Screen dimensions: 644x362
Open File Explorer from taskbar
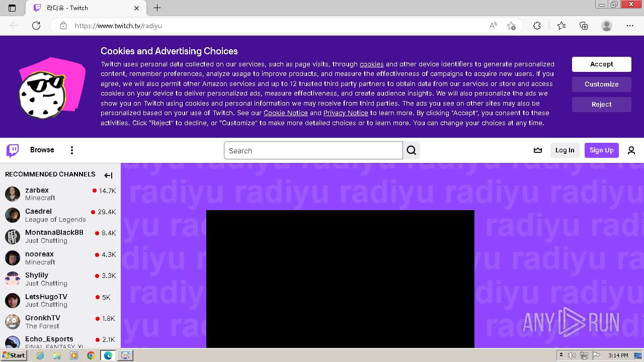coord(57,355)
